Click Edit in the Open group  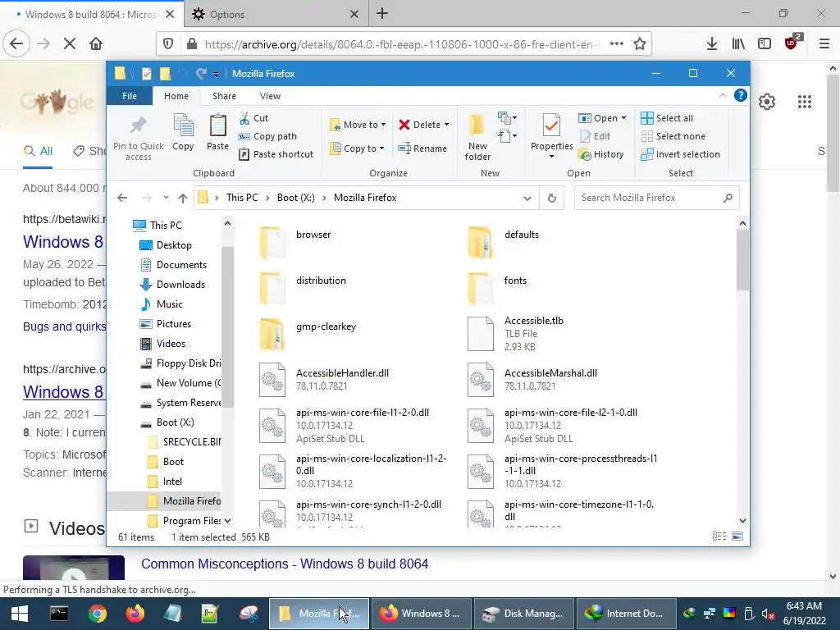596,136
